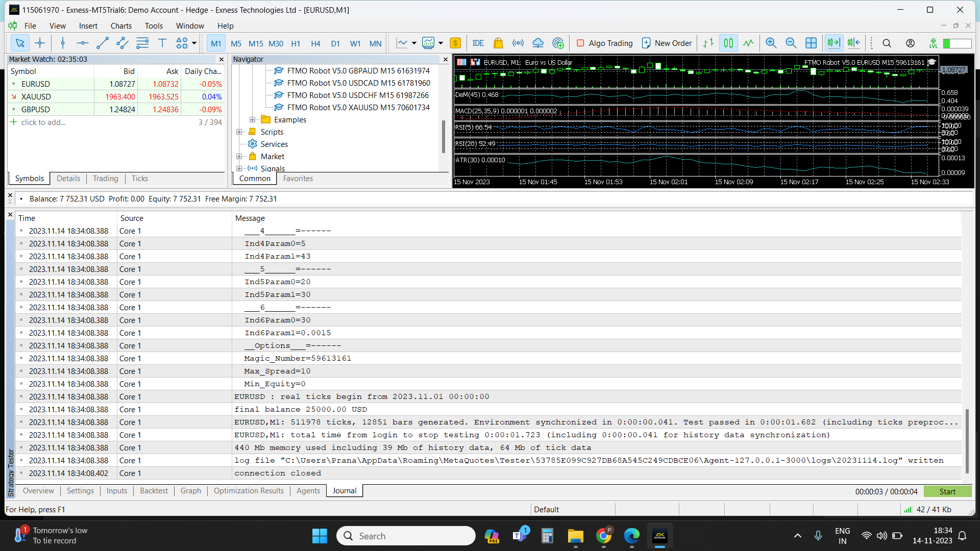Switch chart to M30 timeframe
Screen dimensions: 980x551
point(276,43)
